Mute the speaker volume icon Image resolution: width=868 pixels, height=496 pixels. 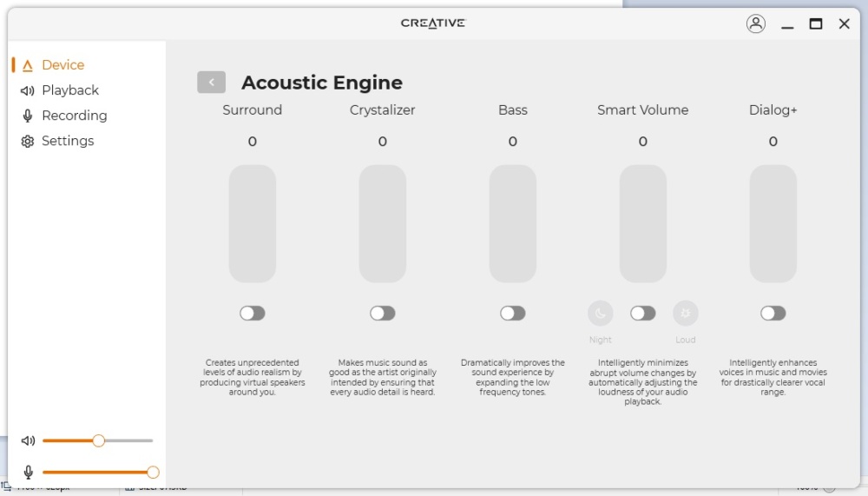tap(28, 440)
